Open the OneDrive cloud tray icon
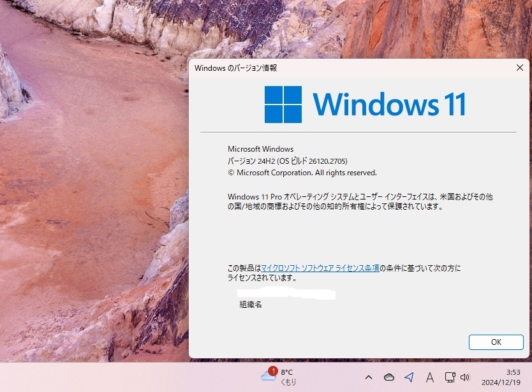 pyautogui.click(x=389, y=377)
